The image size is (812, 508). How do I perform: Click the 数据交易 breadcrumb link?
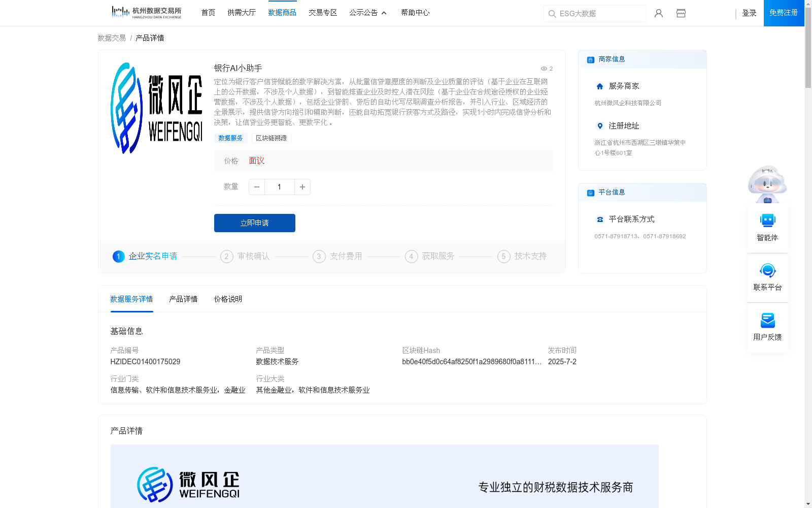112,38
